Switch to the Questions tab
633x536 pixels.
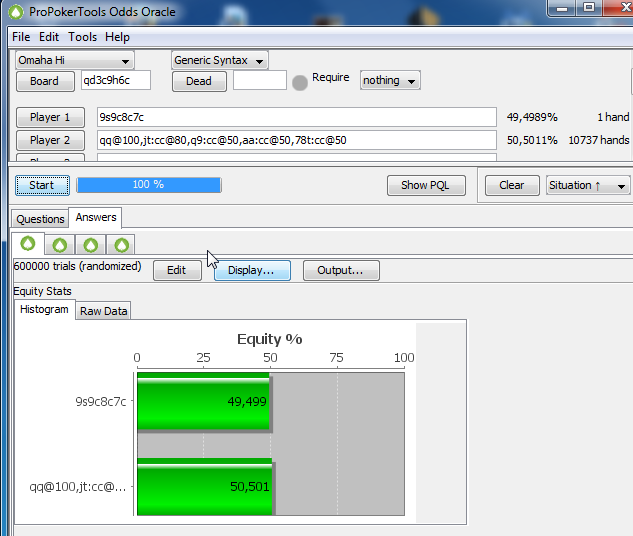40,219
